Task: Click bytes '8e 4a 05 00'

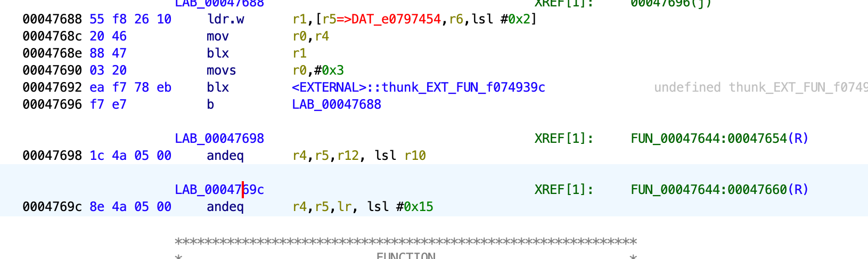Action: coord(130,207)
